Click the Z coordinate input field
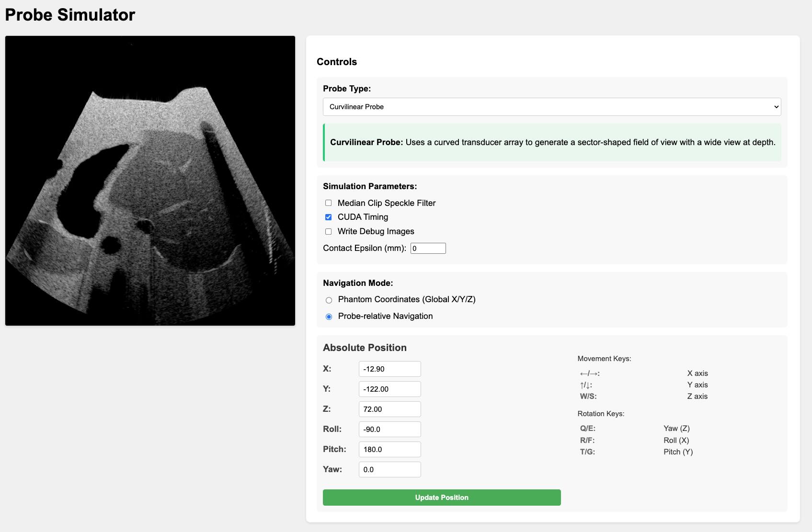Screen dimensions: 812x532 (x=389, y=409)
